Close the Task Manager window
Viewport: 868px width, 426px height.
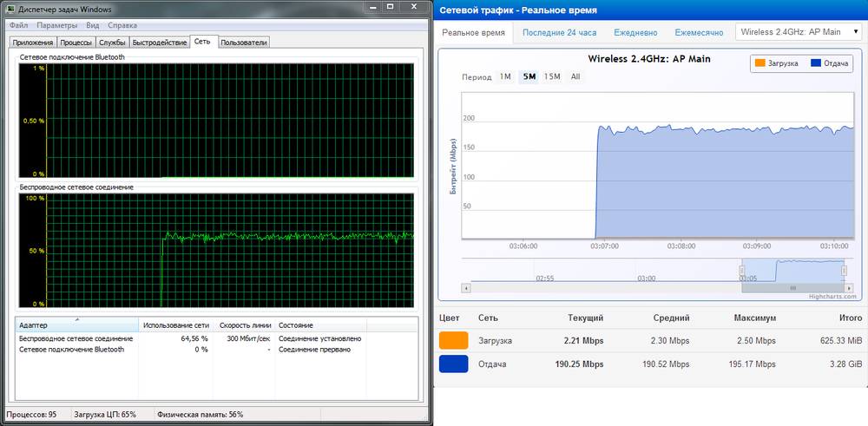point(413,7)
